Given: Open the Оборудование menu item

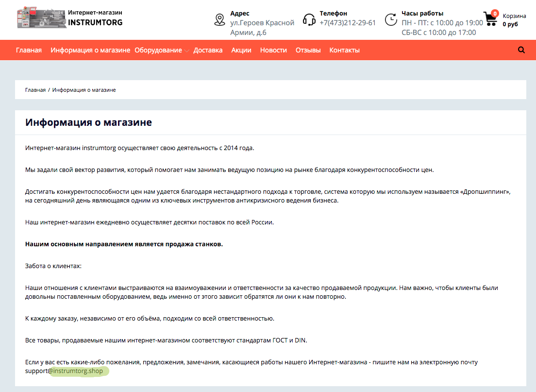Looking at the screenshot, I should tap(158, 50).
